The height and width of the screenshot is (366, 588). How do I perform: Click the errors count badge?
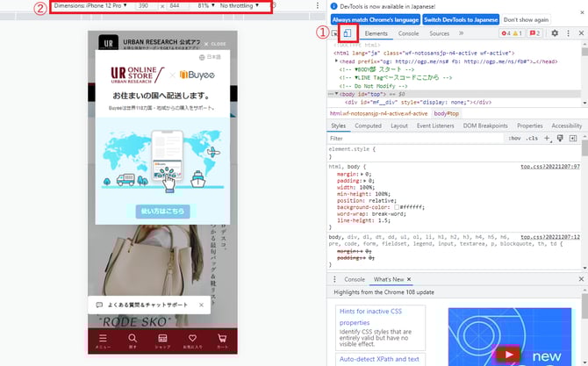pos(506,33)
